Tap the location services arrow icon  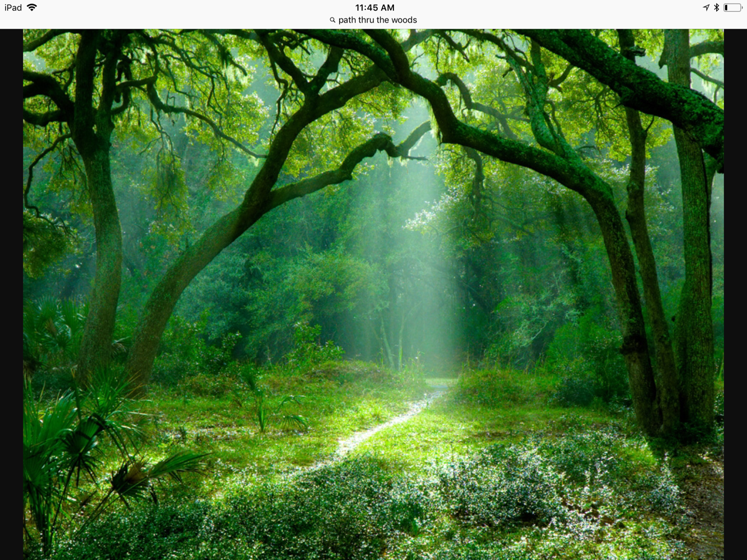click(x=706, y=8)
